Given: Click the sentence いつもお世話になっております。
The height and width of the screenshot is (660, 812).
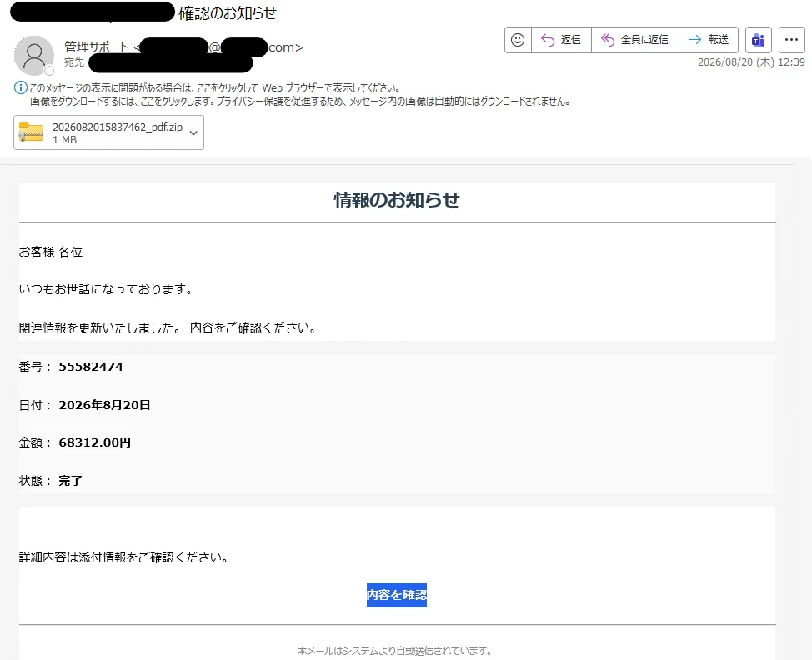Looking at the screenshot, I should (106, 289).
